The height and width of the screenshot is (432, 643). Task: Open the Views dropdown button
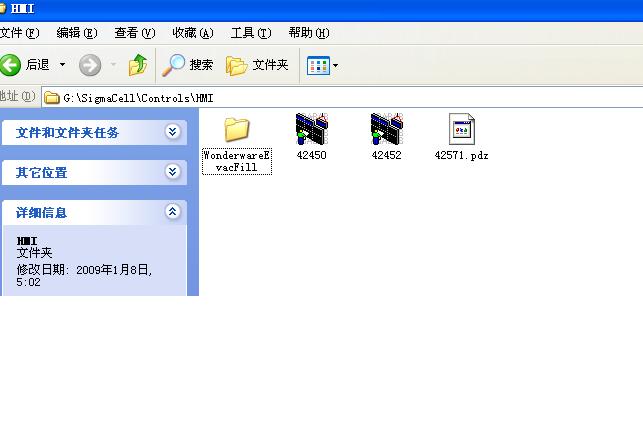323,65
